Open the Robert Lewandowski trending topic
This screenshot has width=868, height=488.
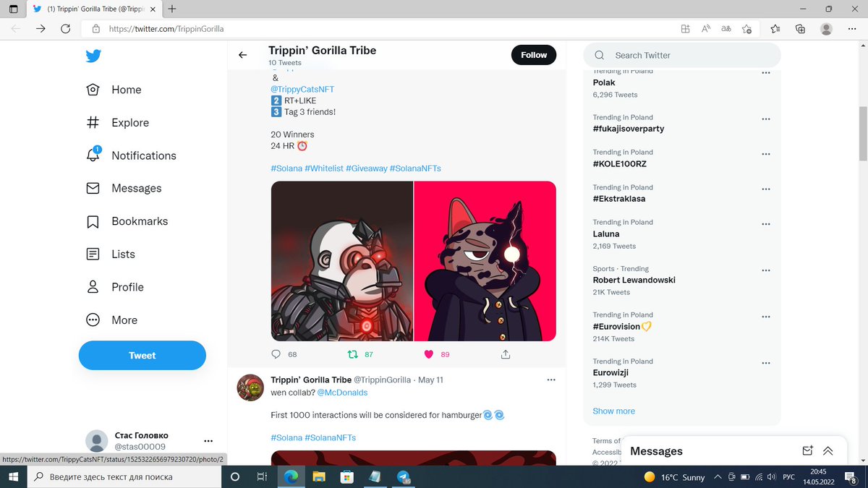[x=634, y=280]
